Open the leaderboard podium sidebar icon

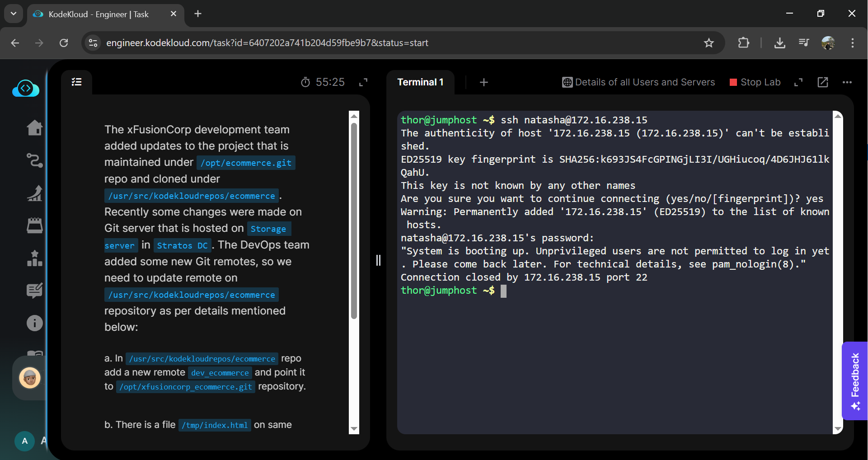[35, 258]
